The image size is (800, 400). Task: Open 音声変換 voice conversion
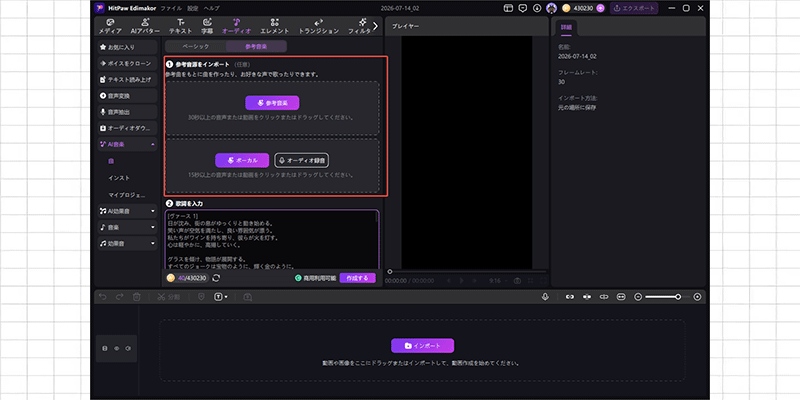click(127, 95)
